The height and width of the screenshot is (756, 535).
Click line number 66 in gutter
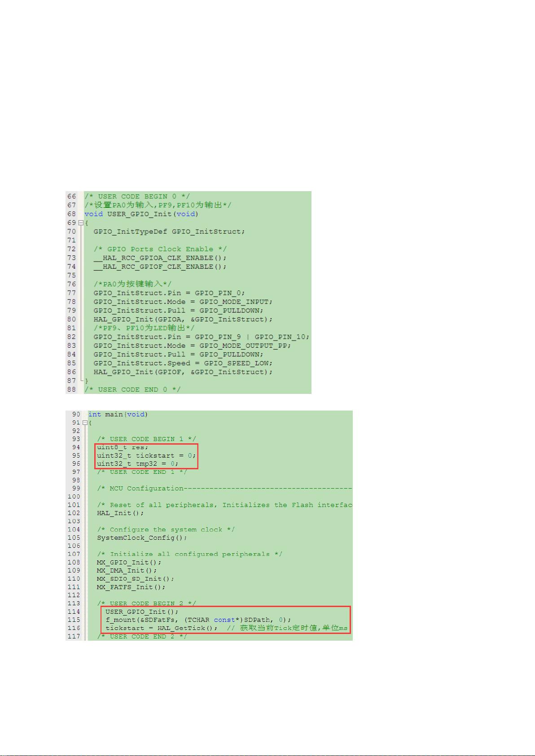(71, 197)
